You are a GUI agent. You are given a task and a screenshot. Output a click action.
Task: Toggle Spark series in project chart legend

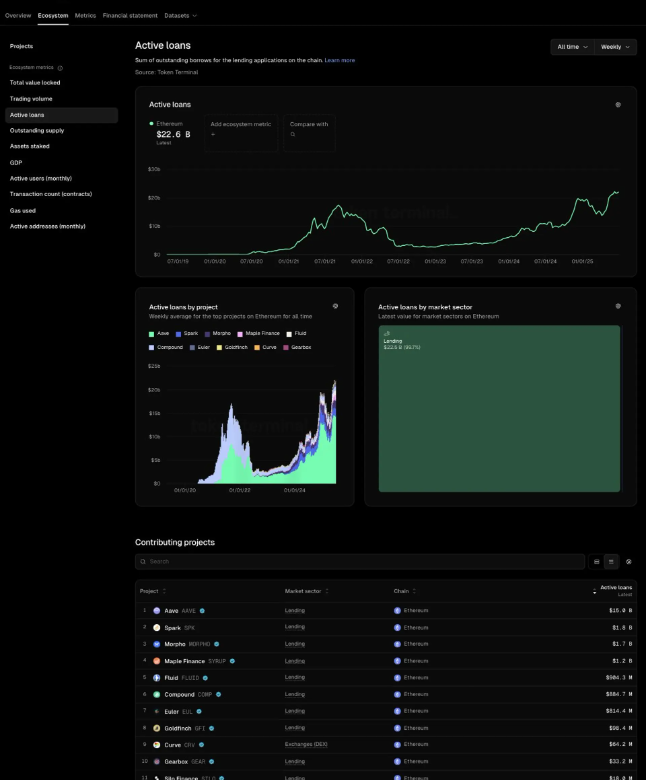pos(187,334)
